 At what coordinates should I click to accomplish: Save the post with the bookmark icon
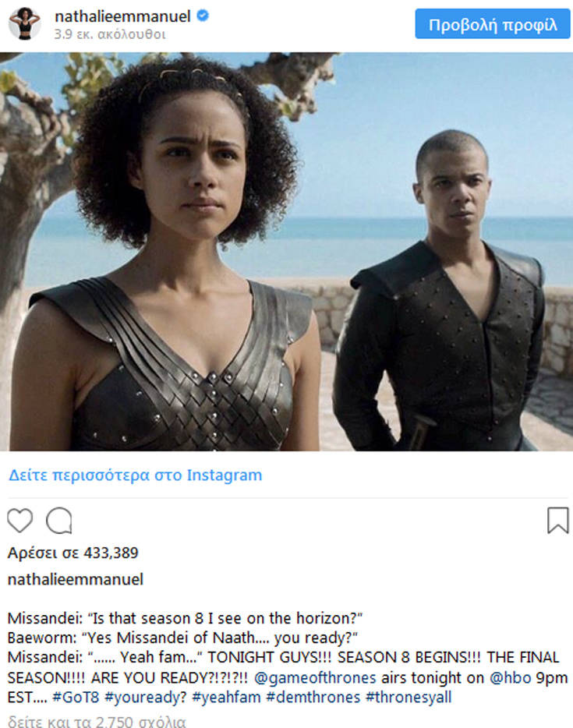point(557,520)
